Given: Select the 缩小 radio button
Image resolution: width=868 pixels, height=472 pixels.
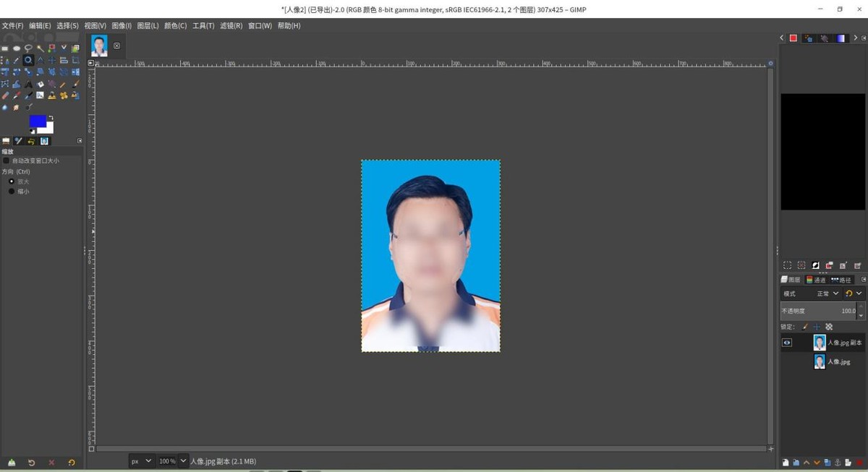Looking at the screenshot, I should tap(12, 191).
